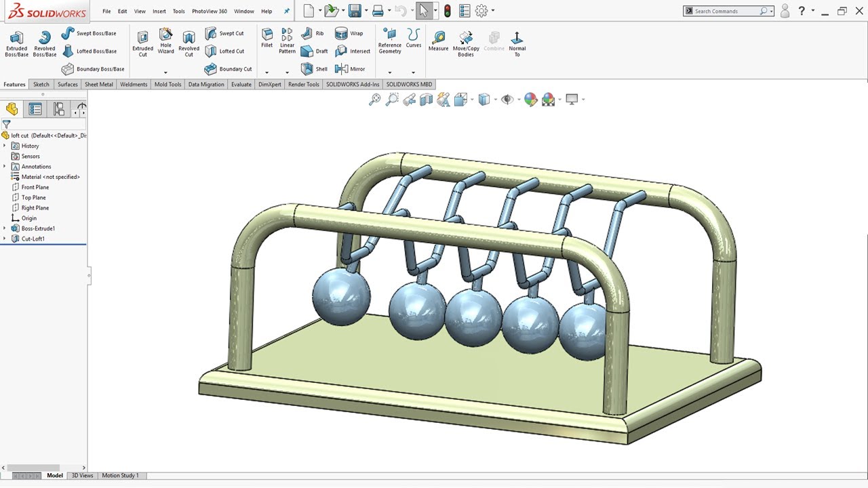Open the Display Style dropdown arrow
Viewport: 868px width, 488px height.
pos(496,100)
